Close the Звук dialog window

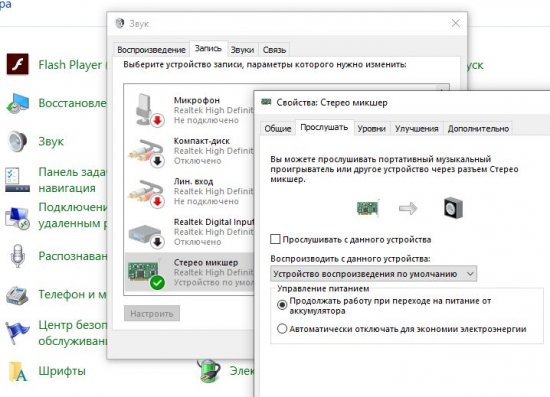pyautogui.click(x=456, y=23)
